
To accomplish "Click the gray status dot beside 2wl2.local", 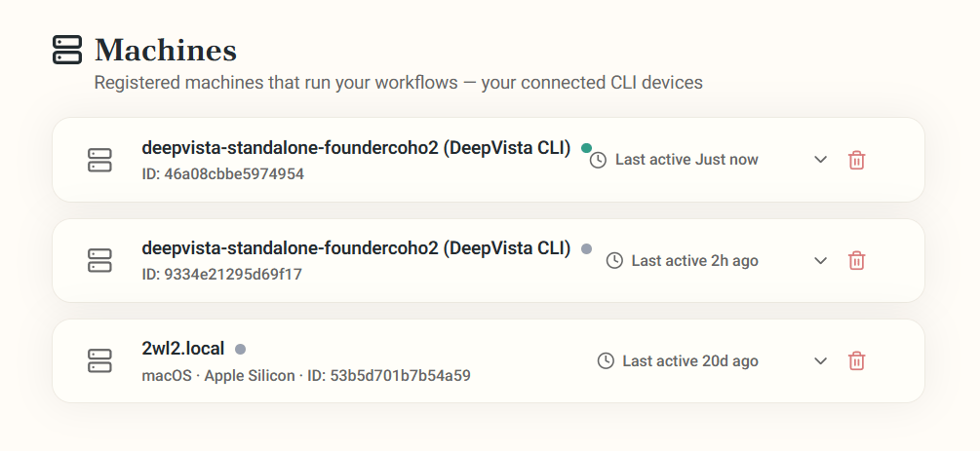I will [x=240, y=349].
